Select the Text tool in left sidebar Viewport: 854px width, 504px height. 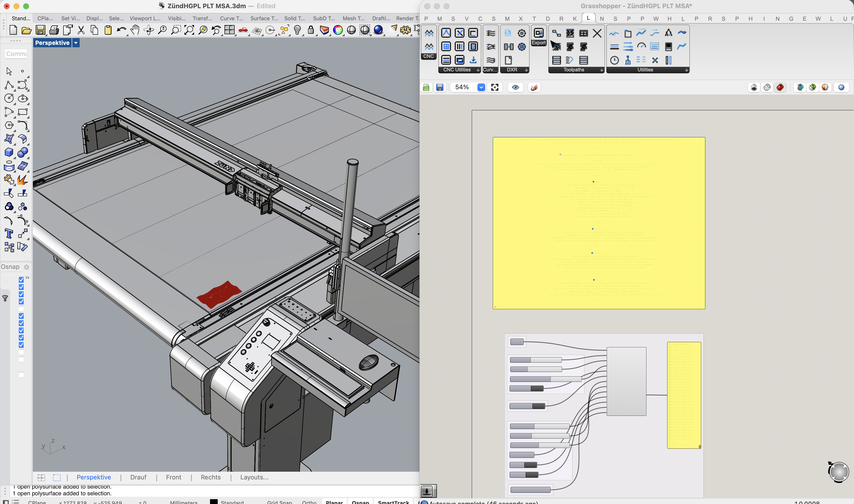click(x=9, y=234)
